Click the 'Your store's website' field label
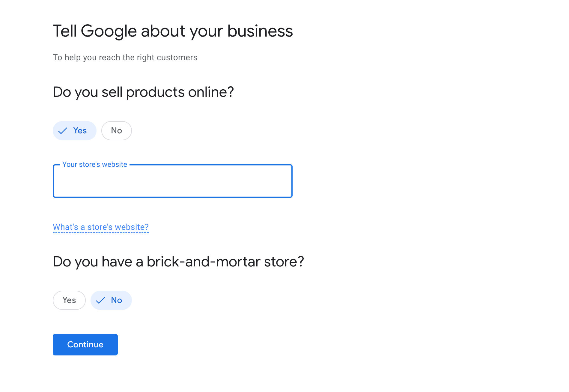This screenshot has width=569, height=392. click(x=95, y=165)
